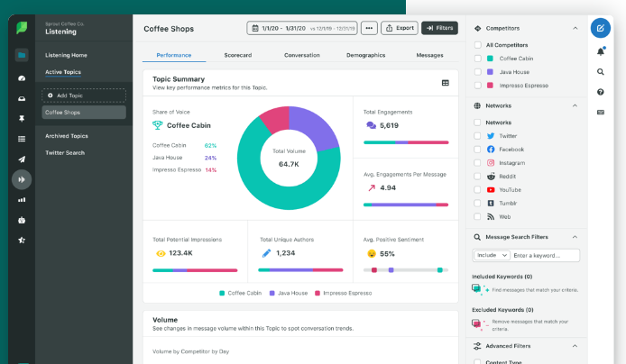Open the star reviews icon in sidebar

[22, 240]
